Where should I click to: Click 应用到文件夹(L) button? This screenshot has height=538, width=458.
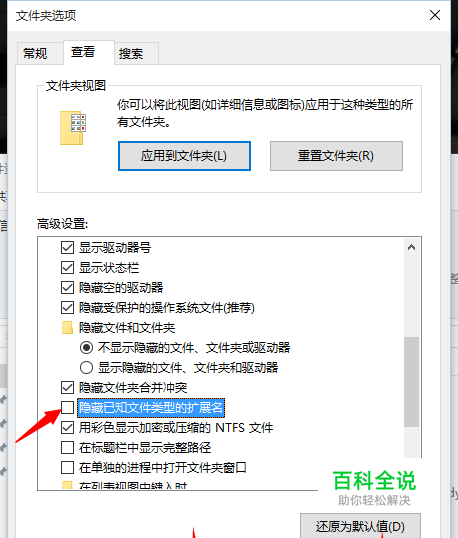pyautogui.click(x=184, y=156)
